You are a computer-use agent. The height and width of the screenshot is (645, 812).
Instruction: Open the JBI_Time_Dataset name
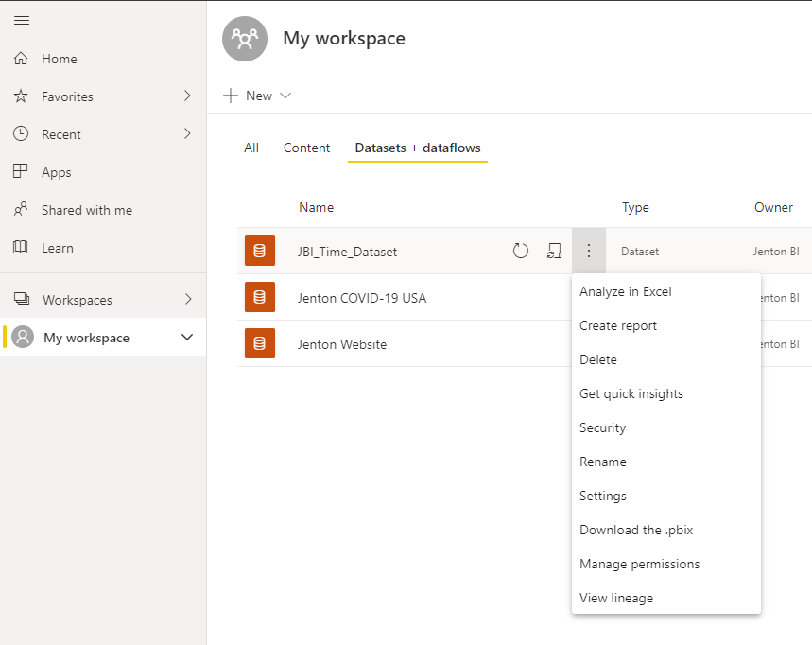[347, 252]
